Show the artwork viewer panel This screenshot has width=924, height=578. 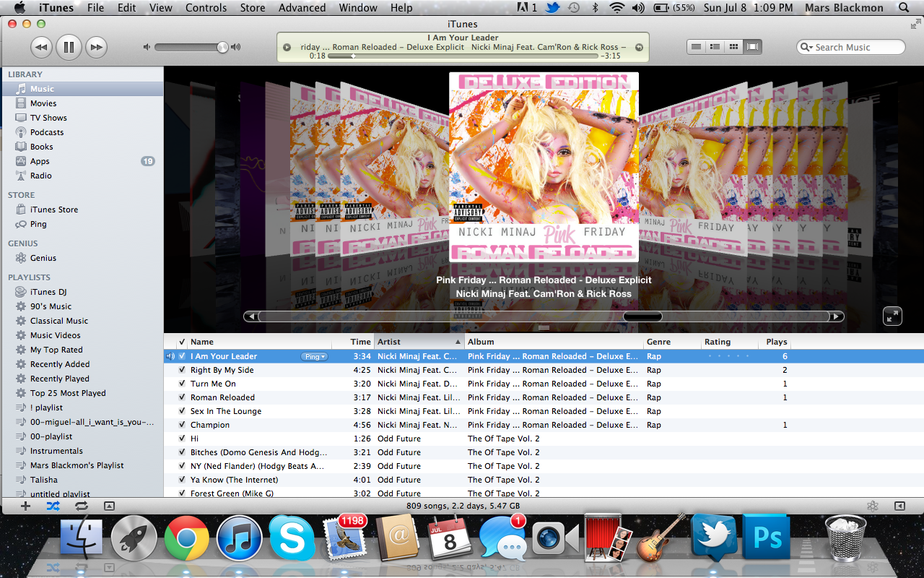coord(109,506)
